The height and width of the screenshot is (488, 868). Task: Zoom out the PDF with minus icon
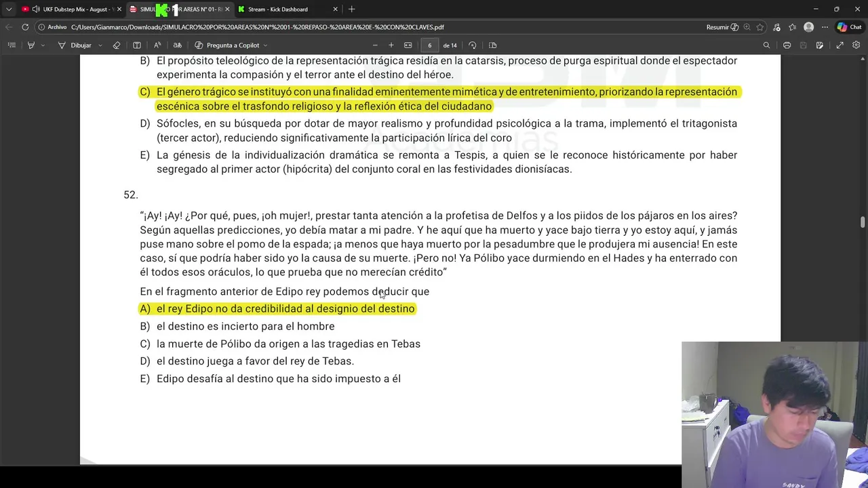tap(375, 45)
